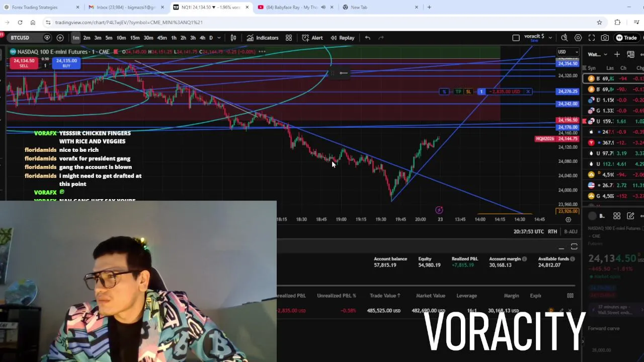Open the chart layout setup square icon
The image size is (644, 362).
(x=516, y=38)
